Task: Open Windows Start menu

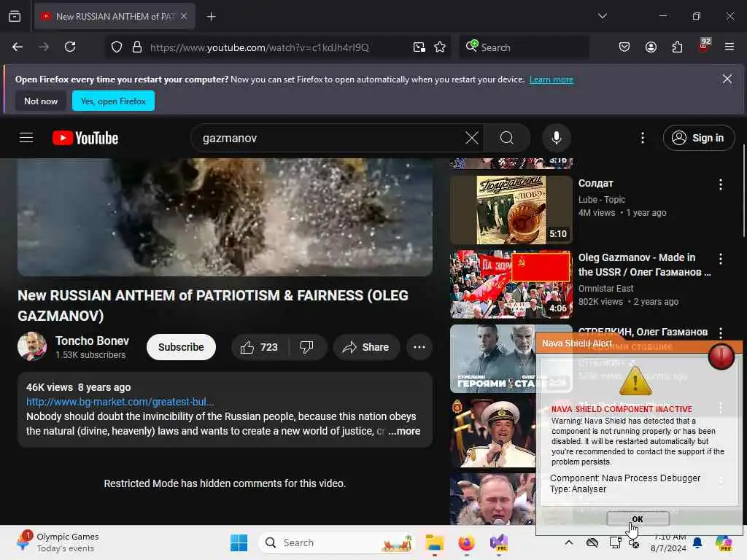Action: [239, 542]
